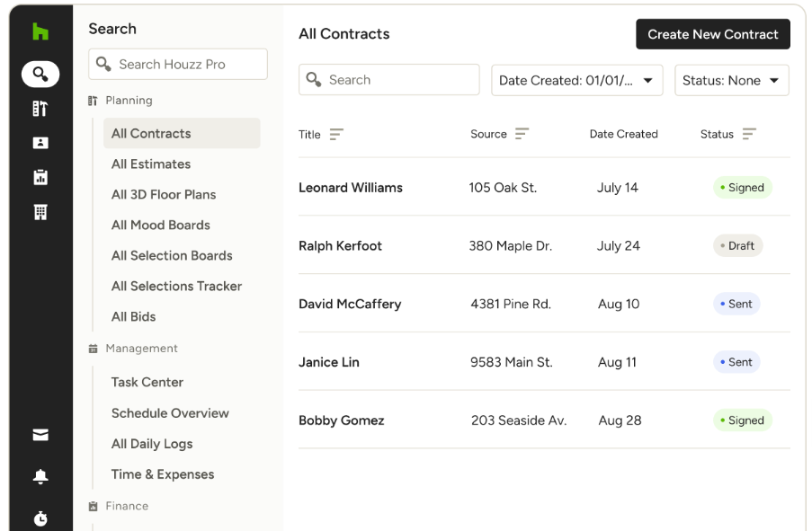812x531 pixels.
Task: Expand the Date Created filter dropdown
Action: click(576, 80)
